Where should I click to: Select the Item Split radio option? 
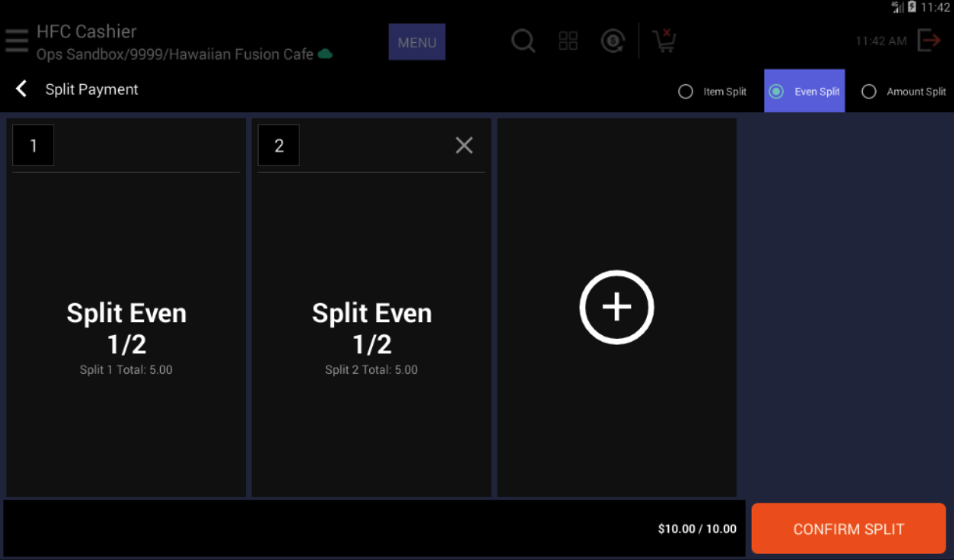click(686, 92)
